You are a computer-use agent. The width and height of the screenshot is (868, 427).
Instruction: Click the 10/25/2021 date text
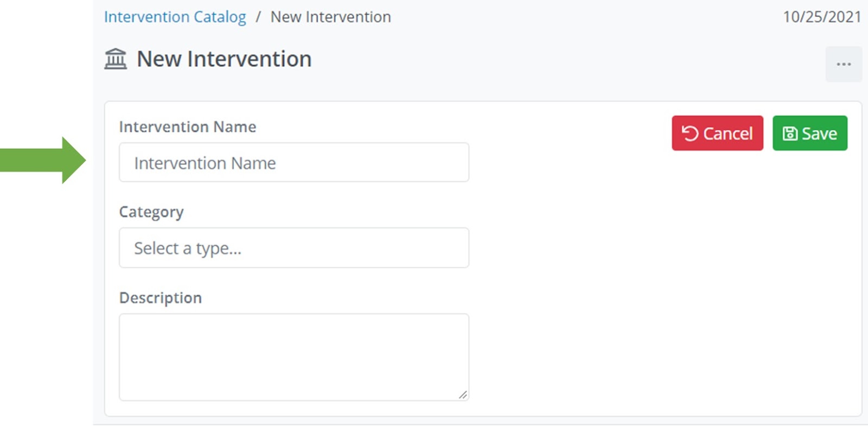coord(821,17)
